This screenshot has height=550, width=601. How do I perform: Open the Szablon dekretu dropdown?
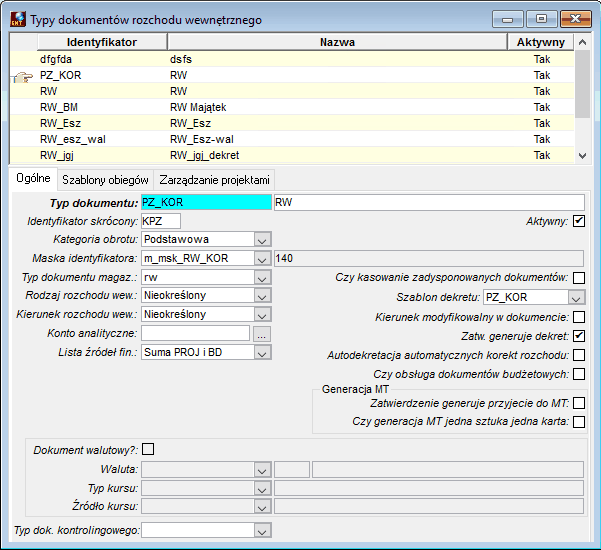[576, 297]
